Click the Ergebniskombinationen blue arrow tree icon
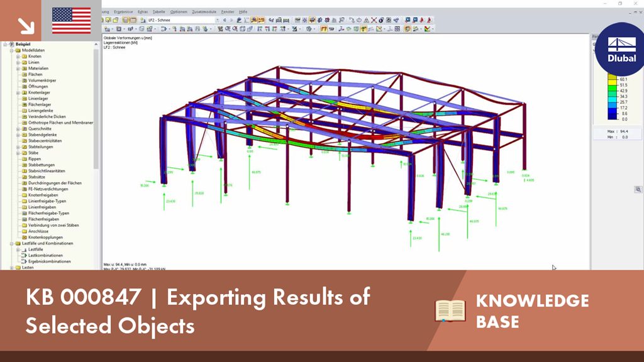Screen dimensions: 644x362 (x=25, y=261)
